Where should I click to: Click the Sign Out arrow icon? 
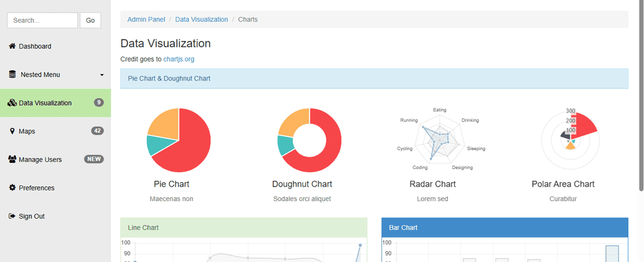(x=12, y=216)
